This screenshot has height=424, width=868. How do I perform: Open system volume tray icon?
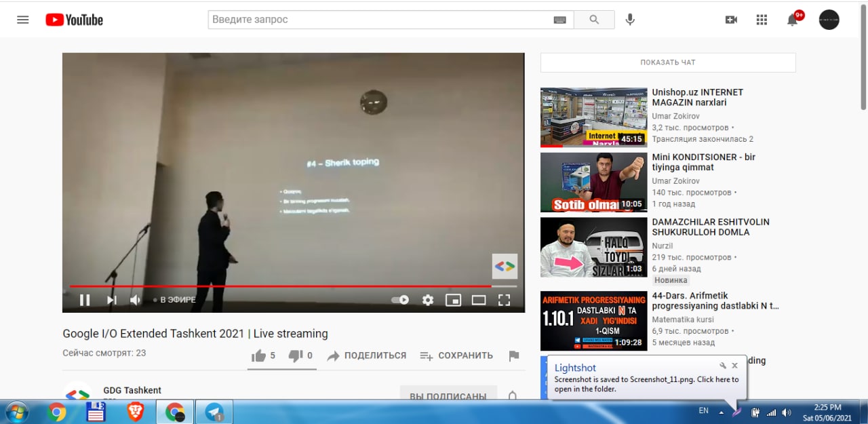click(787, 412)
